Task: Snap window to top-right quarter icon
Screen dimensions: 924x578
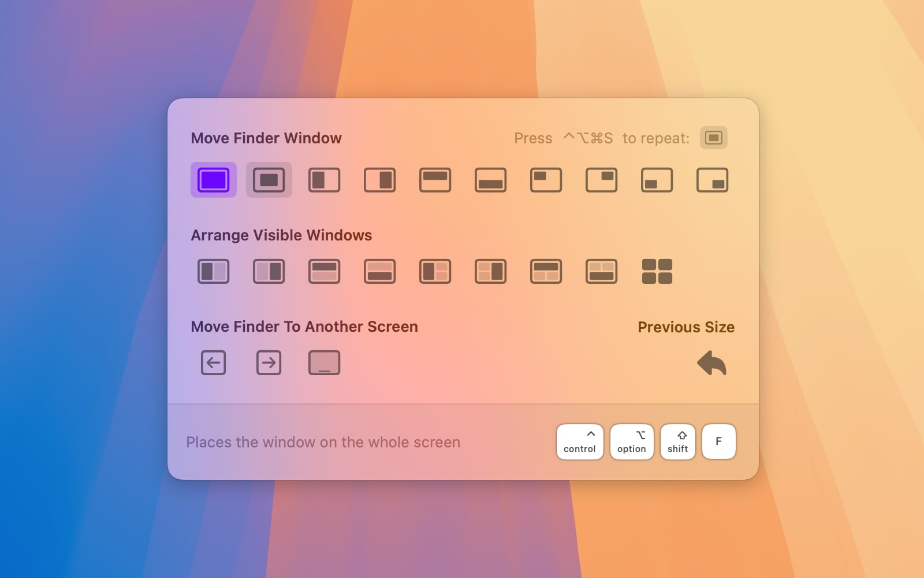Action: click(x=602, y=180)
